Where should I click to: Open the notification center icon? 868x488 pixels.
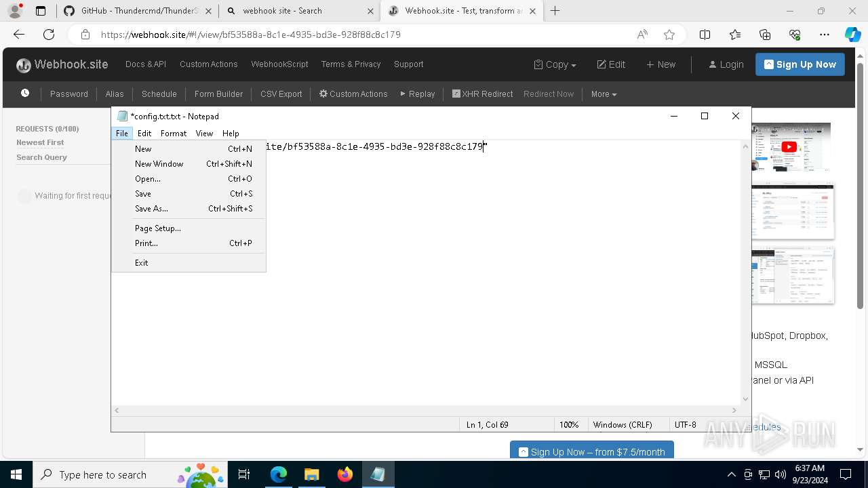coord(846,474)
